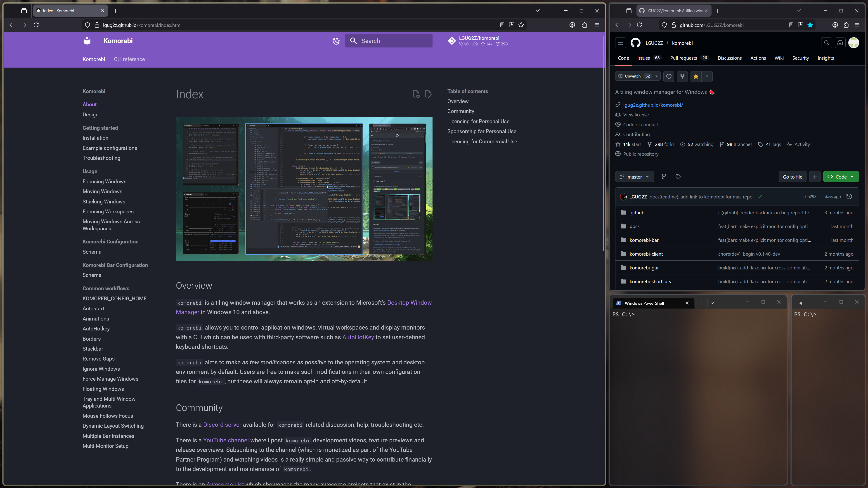Screen dimensions: 868x488
Task: Open GitHub hamburger navigation menu
Action: 620,43
